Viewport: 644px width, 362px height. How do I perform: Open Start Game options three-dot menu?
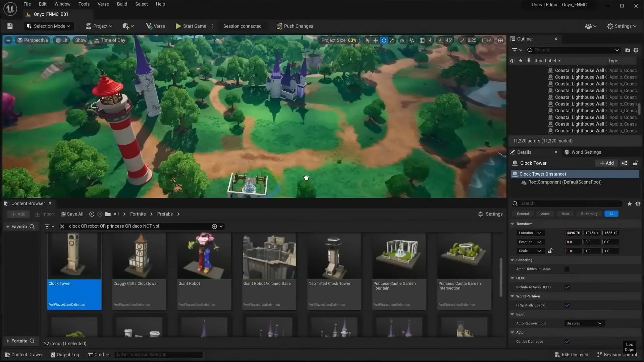coord(213,26)
